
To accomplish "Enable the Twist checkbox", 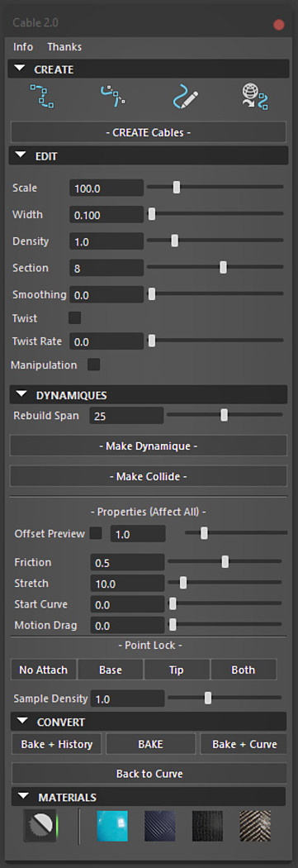I will (x=74, y=317).
